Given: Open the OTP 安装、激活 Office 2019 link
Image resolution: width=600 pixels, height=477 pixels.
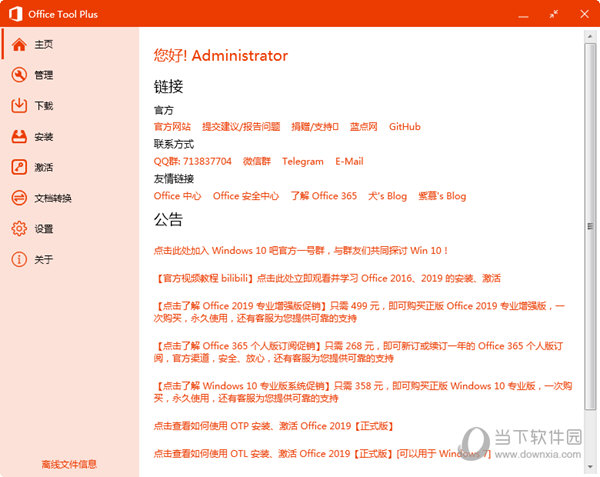Looking at the screenshot, I should point(273,426).
